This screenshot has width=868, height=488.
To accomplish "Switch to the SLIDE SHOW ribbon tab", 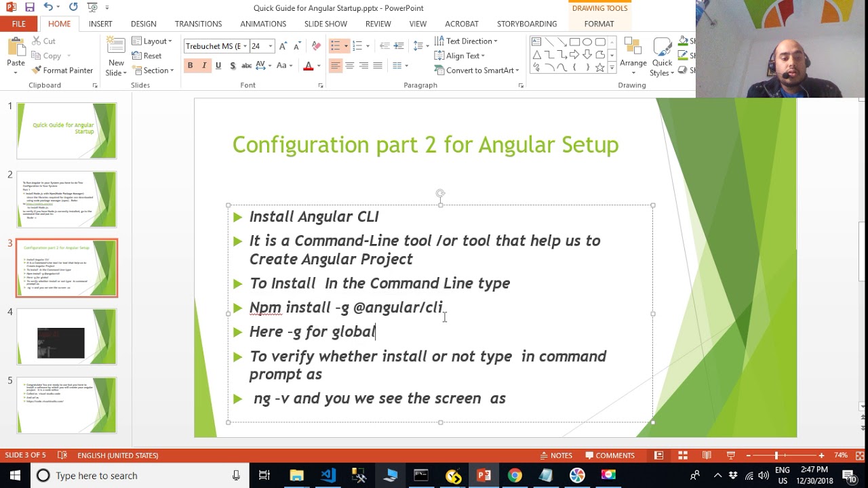I will 325,24.
